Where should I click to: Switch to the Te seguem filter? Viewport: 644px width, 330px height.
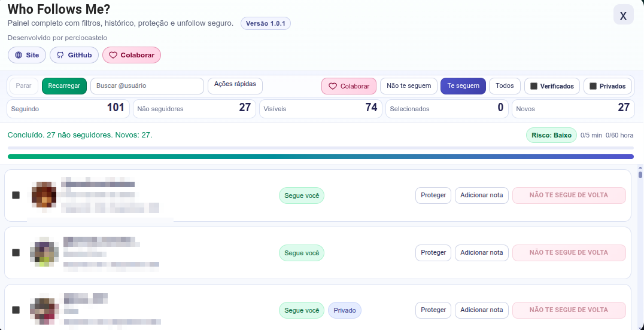(463, 86)
